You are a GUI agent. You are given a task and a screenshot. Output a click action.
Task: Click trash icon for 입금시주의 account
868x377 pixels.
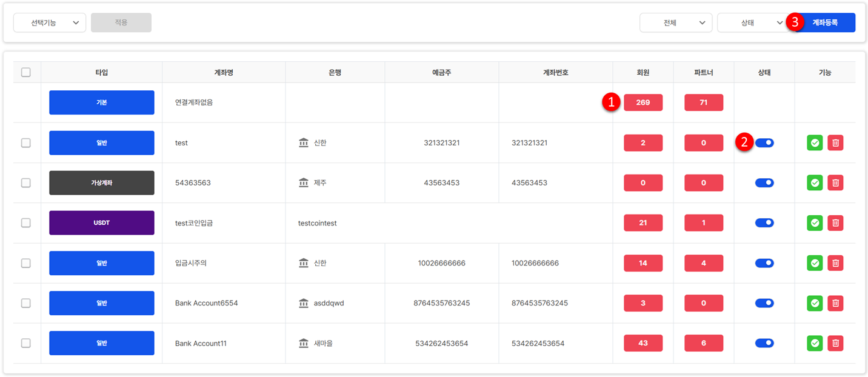[835, 263]
